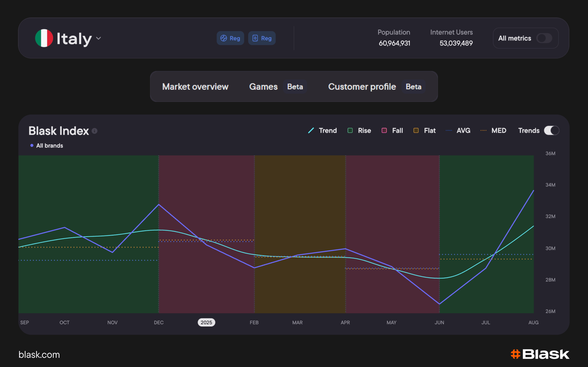588x367 pixels.
Task: Click the green Rise legend square
Action: point(350,131)
